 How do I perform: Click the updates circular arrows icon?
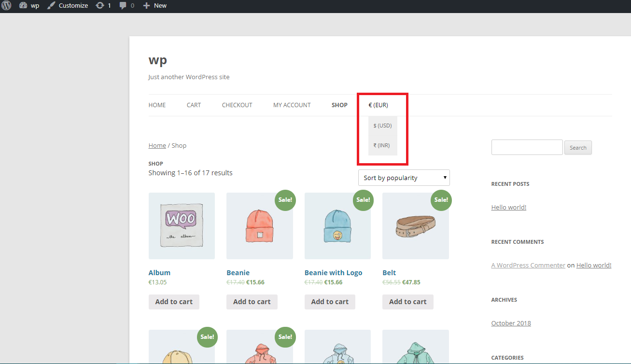pyautogui.click(x=100, y=6)
